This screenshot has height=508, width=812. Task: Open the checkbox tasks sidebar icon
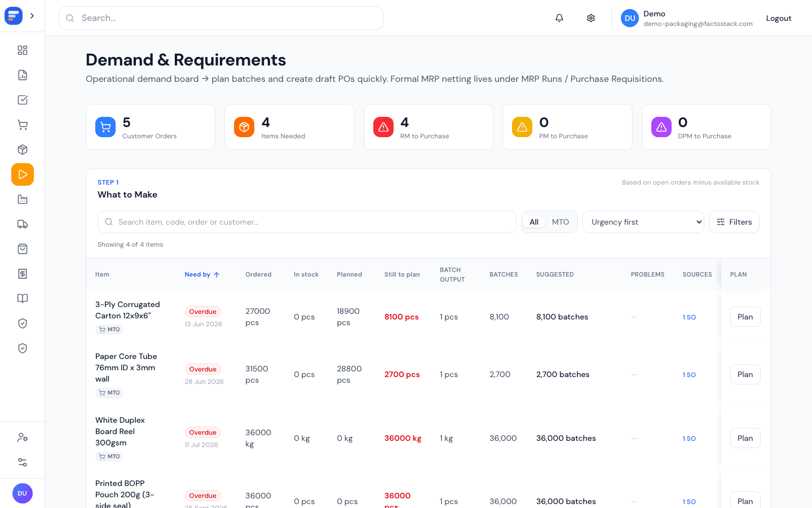click(23, 100)
